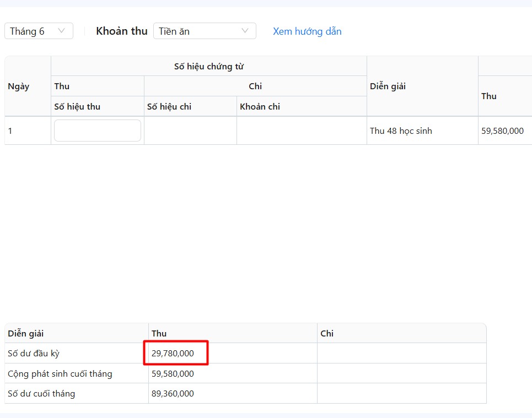Image resolution: width=532 pixels, height=418 pixels.
Task: Focus the Số hiệu thu input box
Action: (98, 131)
